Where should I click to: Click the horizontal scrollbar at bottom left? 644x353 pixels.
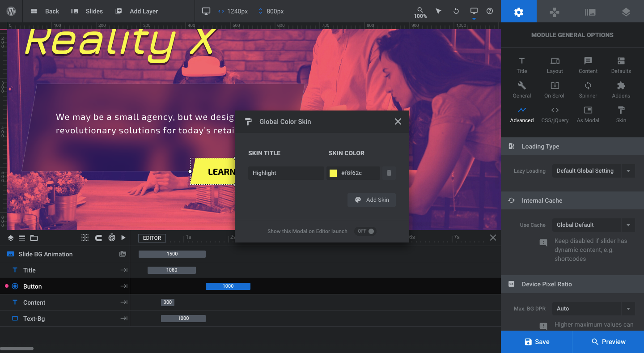click(17, 349)
